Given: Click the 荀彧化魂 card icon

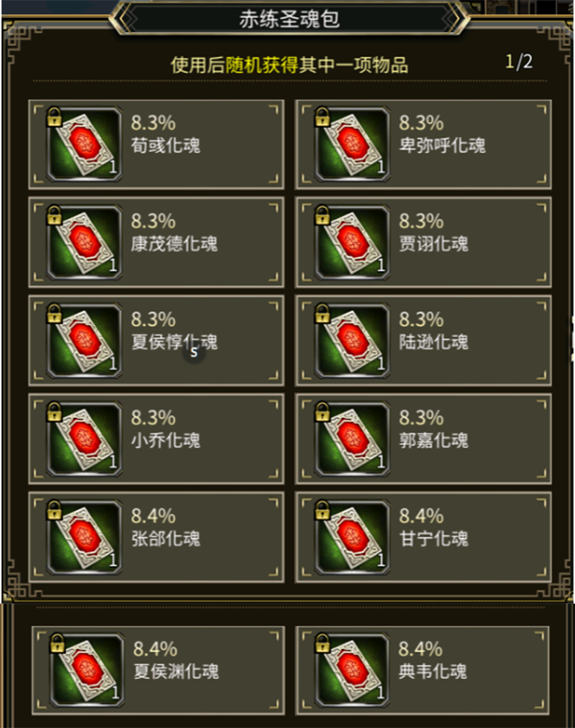Looking at the screenshot, I should click(84, 144).
